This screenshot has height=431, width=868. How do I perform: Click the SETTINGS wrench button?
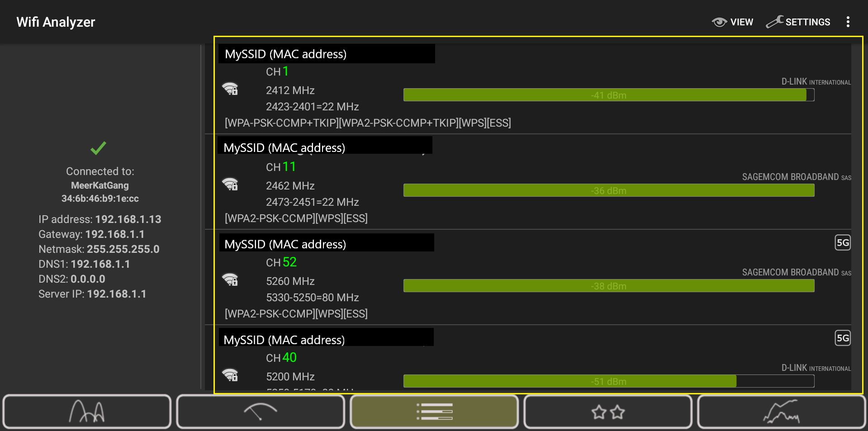(798, 22)
